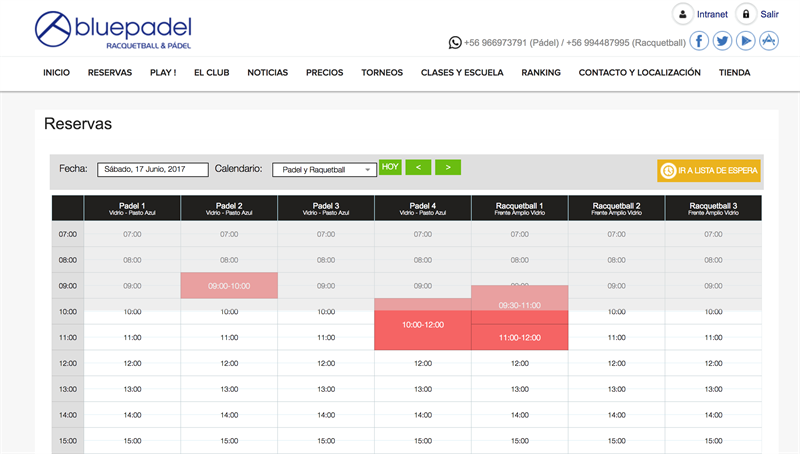800x454 pixels.
Task: Open the Twitter social icon
Action: coord(722,41)
